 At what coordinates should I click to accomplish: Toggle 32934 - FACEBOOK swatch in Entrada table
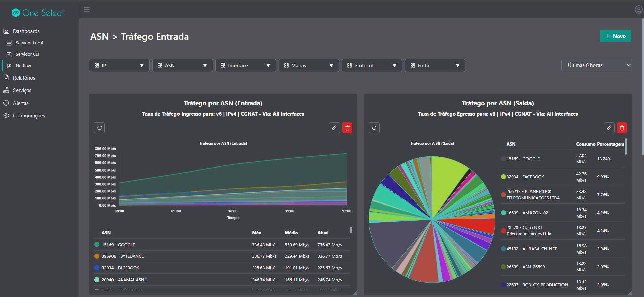(97, 268)
